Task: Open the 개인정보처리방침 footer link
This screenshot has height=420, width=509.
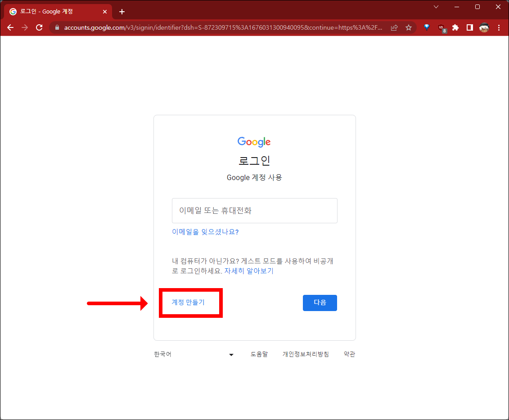Action: (306, 354)
